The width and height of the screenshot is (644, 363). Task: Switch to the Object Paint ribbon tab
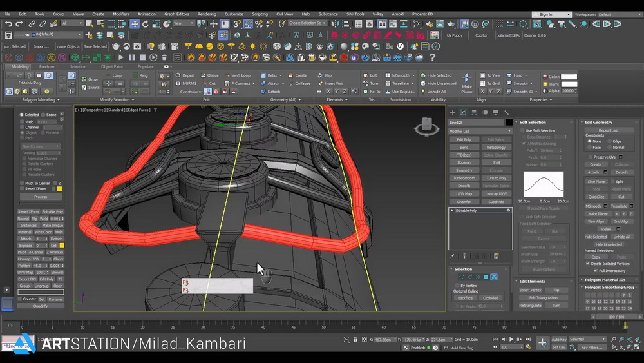(x=112, y=66)
